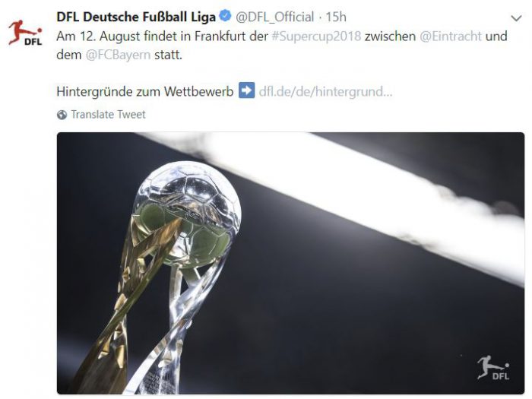Viewport: 532px width, 399px height.
Task: Click the crystal football atop the trophy
Action: click(x=187, y=214)
